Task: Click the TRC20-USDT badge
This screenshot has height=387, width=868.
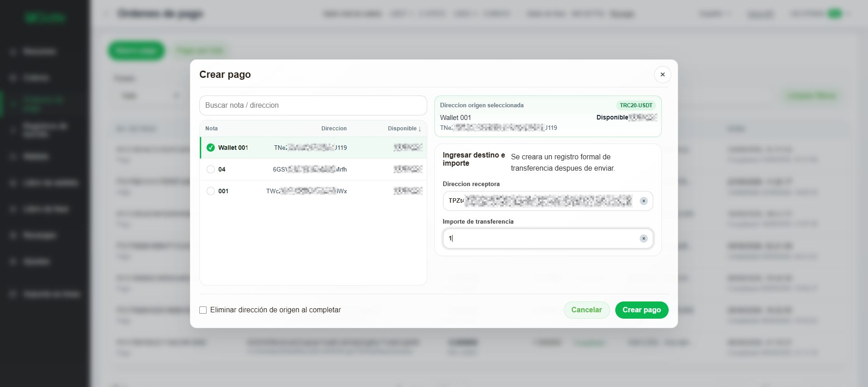Action: click(x=636, y=105)
